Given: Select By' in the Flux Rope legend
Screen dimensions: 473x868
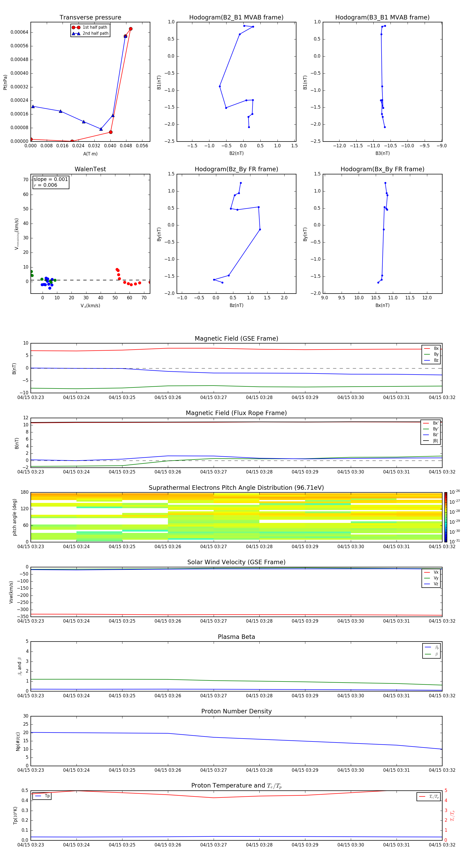Looking at the screenshot, I should pyautogui.click(x=431, y=429).
